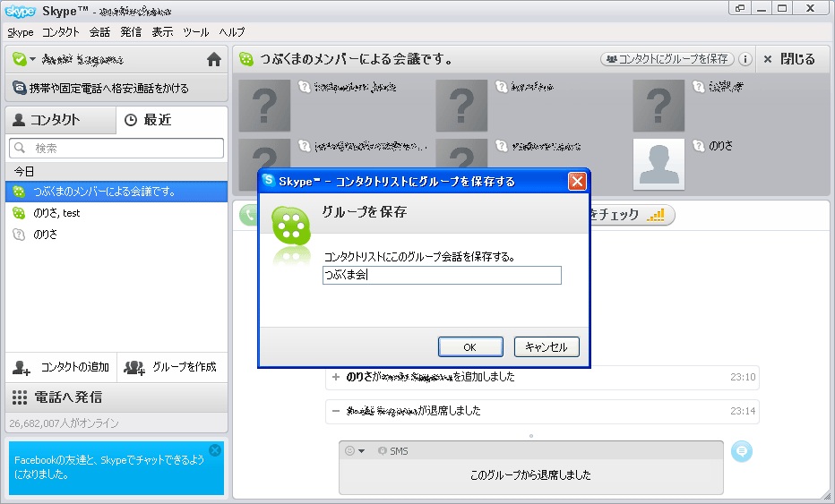The width and height of the screenshot is (835, 504).
Task: Click the magnifier icon in search field
Action: pyautogui.click(x=20, y=148)
